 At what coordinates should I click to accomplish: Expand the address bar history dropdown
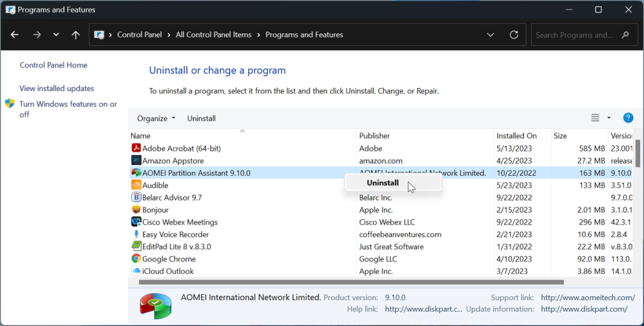point(491,35)
